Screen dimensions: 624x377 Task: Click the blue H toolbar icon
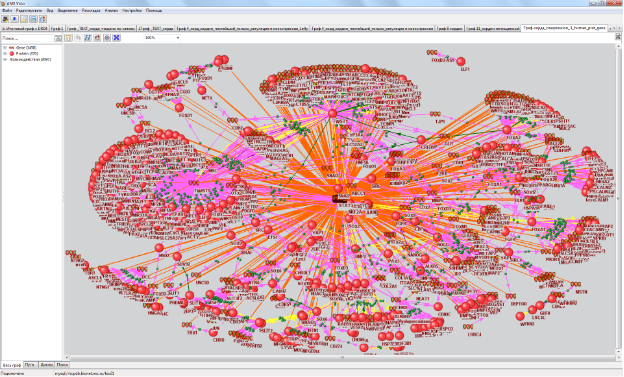88,38
